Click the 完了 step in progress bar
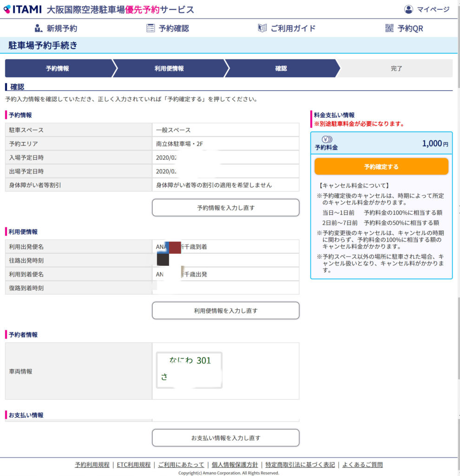This screenshot has height=476, width=460. coord(396,68)
